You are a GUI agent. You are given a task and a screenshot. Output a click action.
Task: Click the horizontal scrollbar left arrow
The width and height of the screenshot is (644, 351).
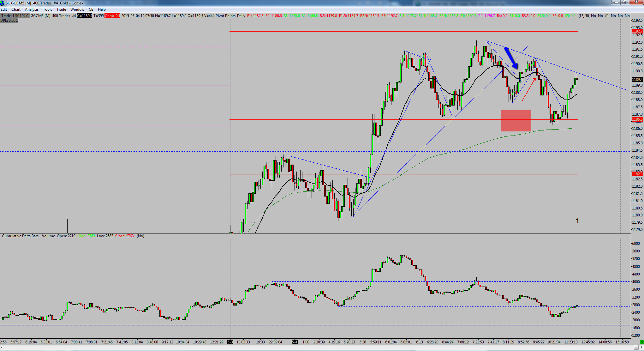coord(2,348)
